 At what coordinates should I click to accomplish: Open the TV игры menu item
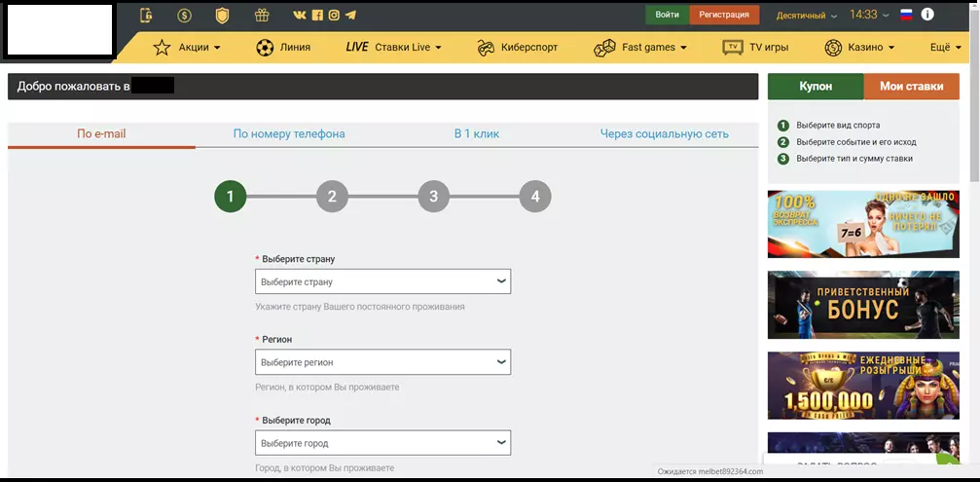coord(769,48)
